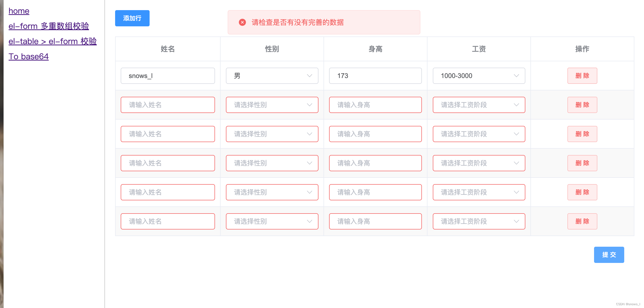This screenshot has height=308, width=644.
Task: Click the snows_l name input field
Action: pyautogui.click(x=168, y=75)
